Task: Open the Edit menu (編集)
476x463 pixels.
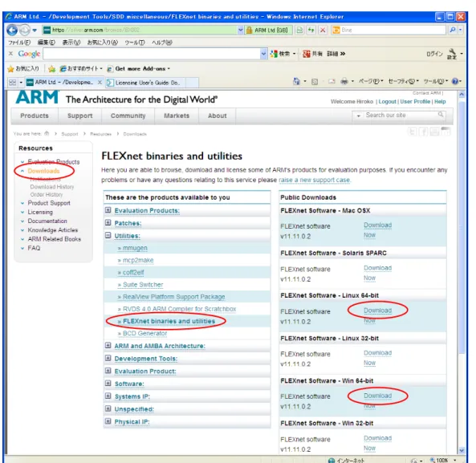Action: point(46,43)
